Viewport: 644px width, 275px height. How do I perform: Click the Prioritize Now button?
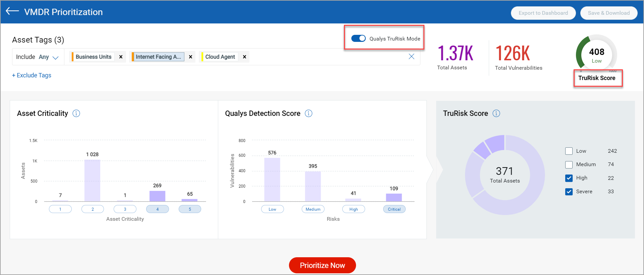(x=322, y=265)
